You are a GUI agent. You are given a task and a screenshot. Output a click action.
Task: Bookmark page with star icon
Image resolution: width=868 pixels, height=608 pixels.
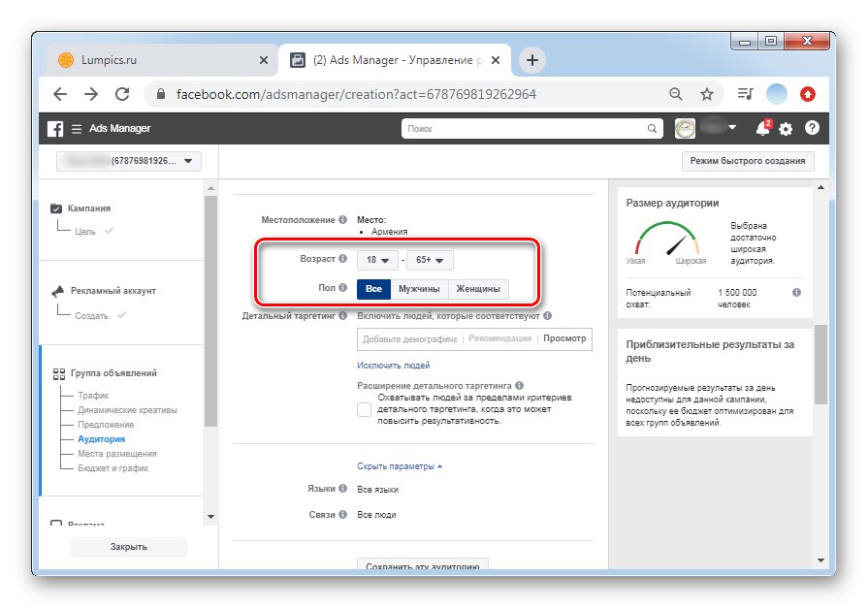tap(706, 94)
